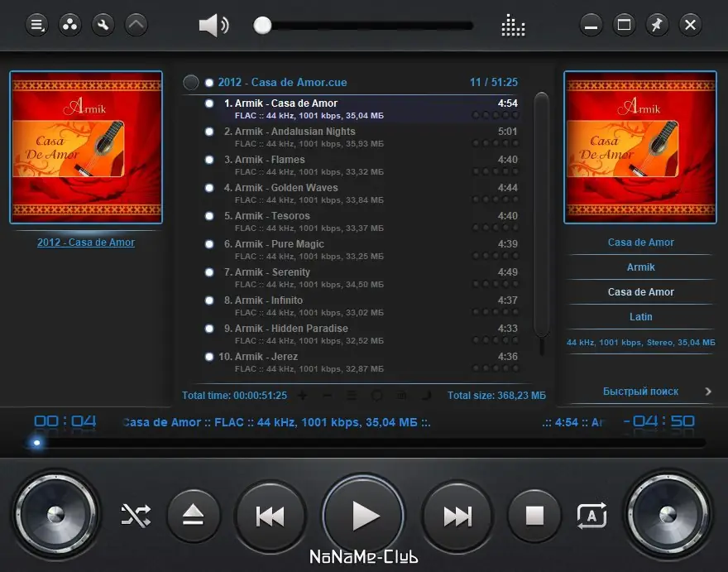728x572 pixels.
Task: Stop playback with the square button
Action: point(534,516)
